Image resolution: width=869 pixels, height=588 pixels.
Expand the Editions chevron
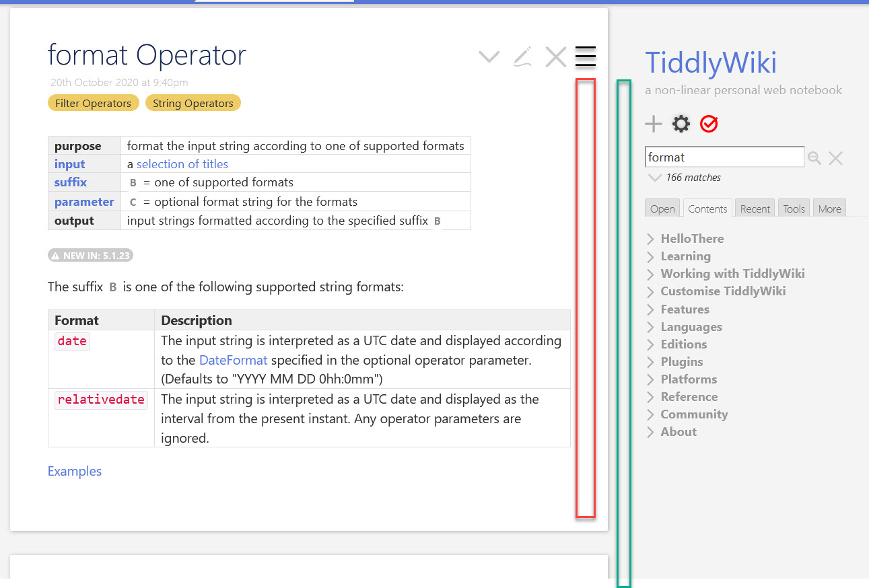[651, 344]
